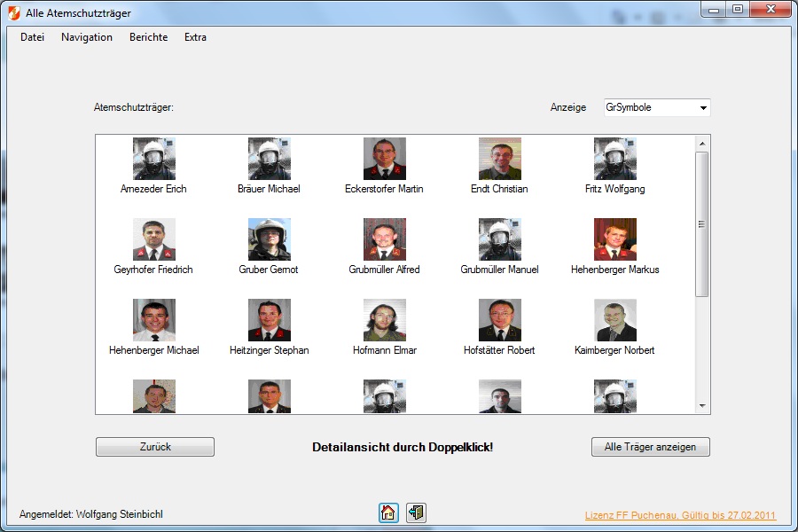
Task: Click the list scrollbar down arrow
Action: (x=702, y=406)
